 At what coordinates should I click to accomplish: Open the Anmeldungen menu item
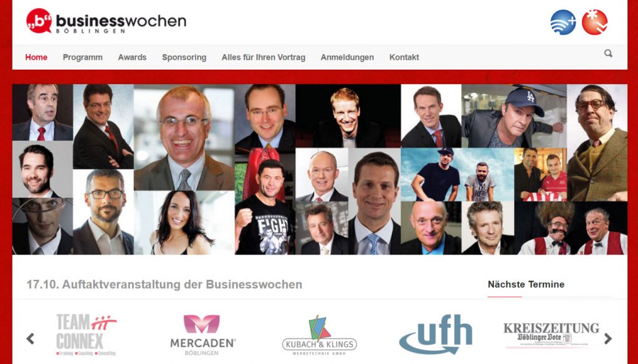(x=347, y=57)
